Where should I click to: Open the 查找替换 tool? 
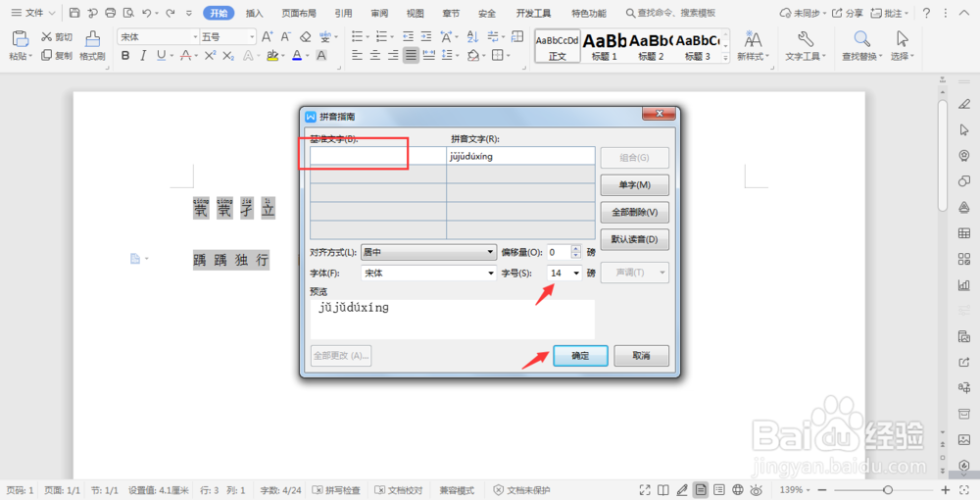(861, 46)
